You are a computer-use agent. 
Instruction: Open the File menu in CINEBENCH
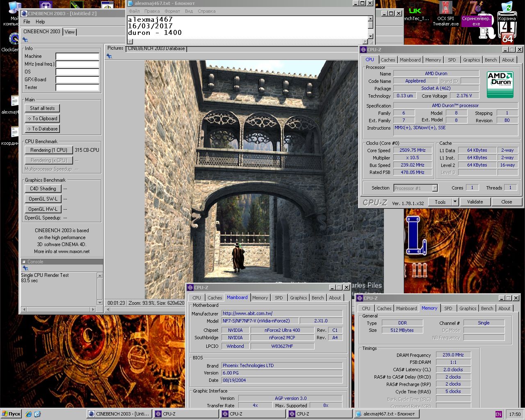coord(27,22)
